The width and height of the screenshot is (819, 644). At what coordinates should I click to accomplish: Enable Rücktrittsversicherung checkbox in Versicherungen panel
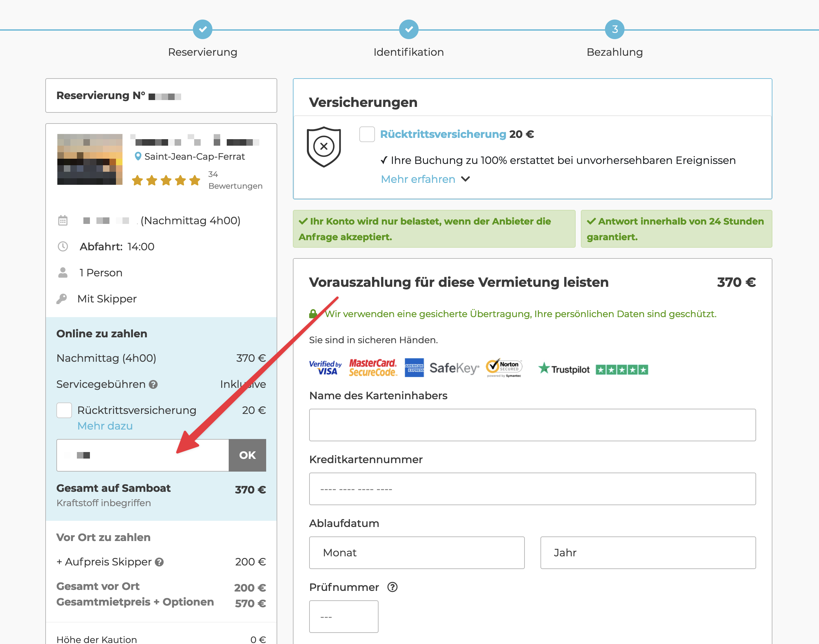[367, 134]
